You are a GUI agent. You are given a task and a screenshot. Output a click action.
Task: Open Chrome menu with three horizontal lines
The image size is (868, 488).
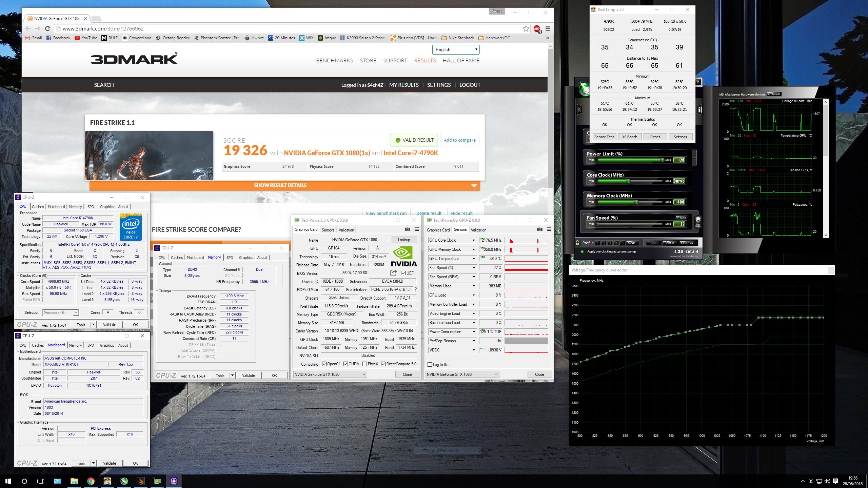pyautogui.click(x=548, y=29)
